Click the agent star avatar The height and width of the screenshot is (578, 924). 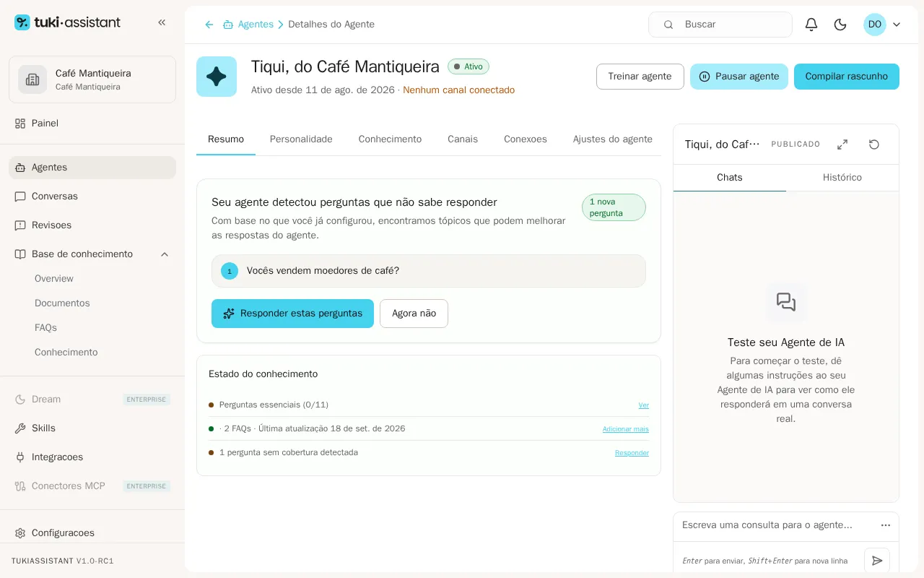(217, 77)
